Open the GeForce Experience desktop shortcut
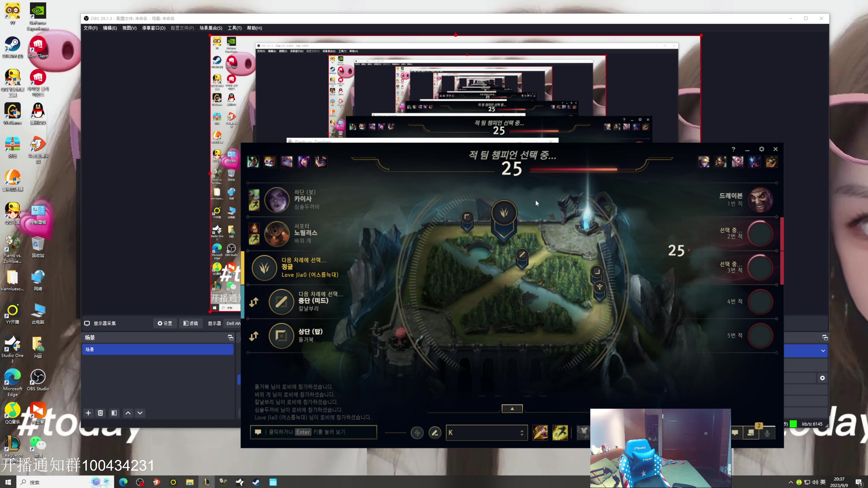The image size is (868, 488). coord(38,16)
